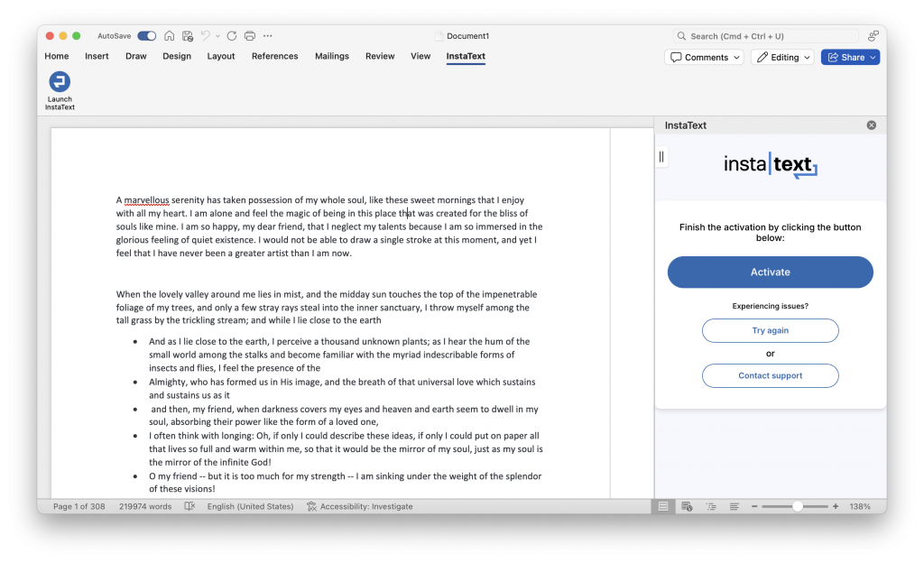Click the Activate button
This screenshot has width=924, height=563.
pos(771,272)
